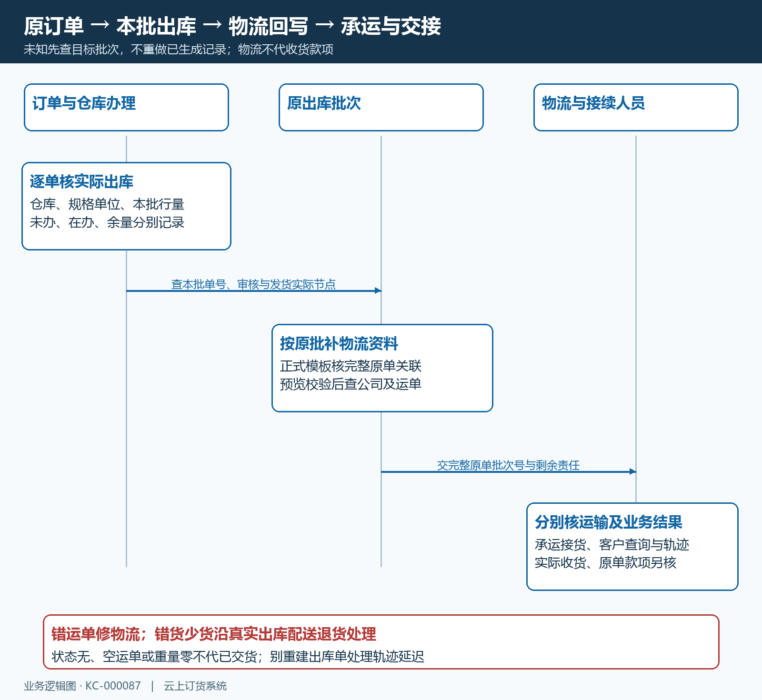Screen dimensions: 762x700
Task: Click the line 仓库、规格单位、本批行量
Action: pyautogui.click(x=107, y=204)
